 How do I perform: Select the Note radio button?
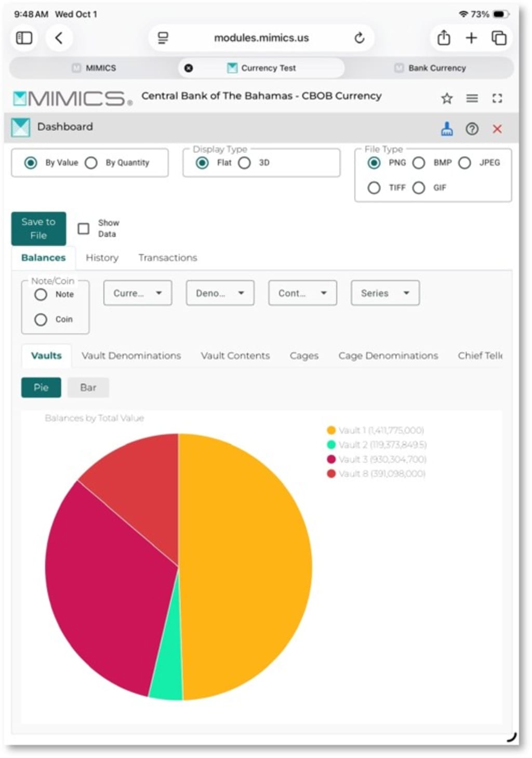point(41,295)
